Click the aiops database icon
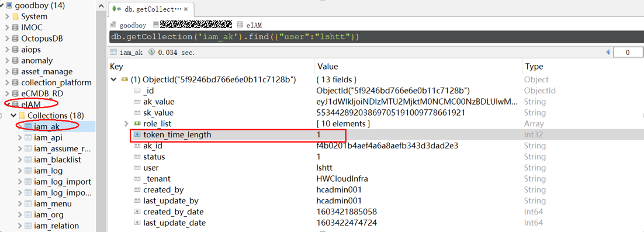 (16, 50)
